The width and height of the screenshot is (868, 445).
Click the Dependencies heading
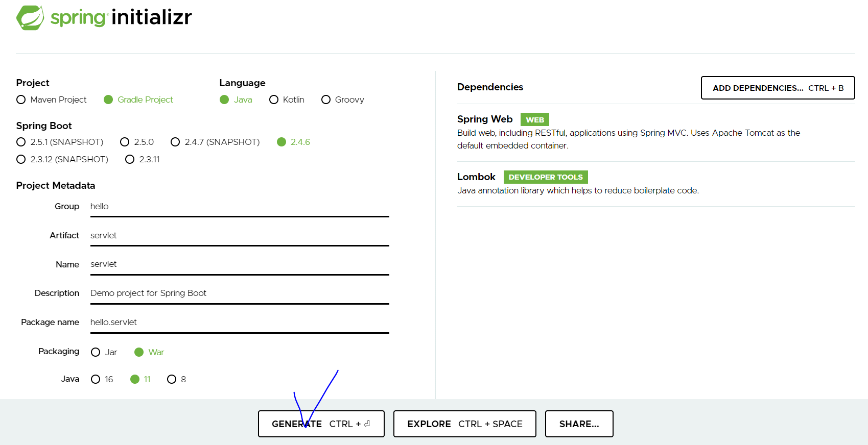pos(490,87)
